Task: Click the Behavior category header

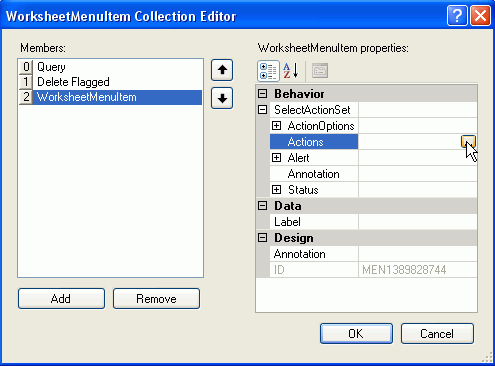Action: coord(299,94)
